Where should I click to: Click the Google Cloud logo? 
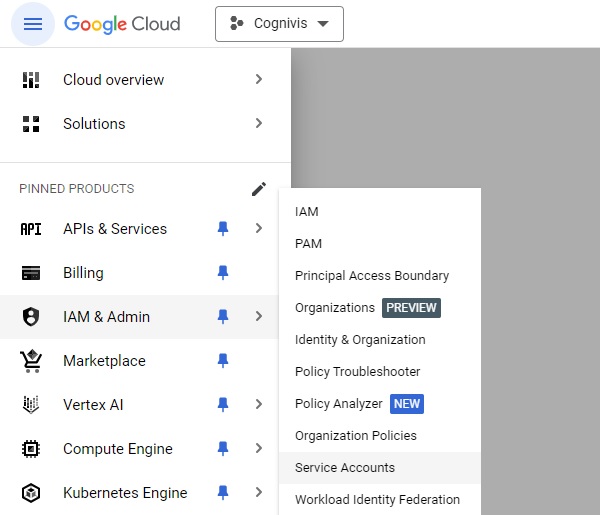tap(122, 24)
